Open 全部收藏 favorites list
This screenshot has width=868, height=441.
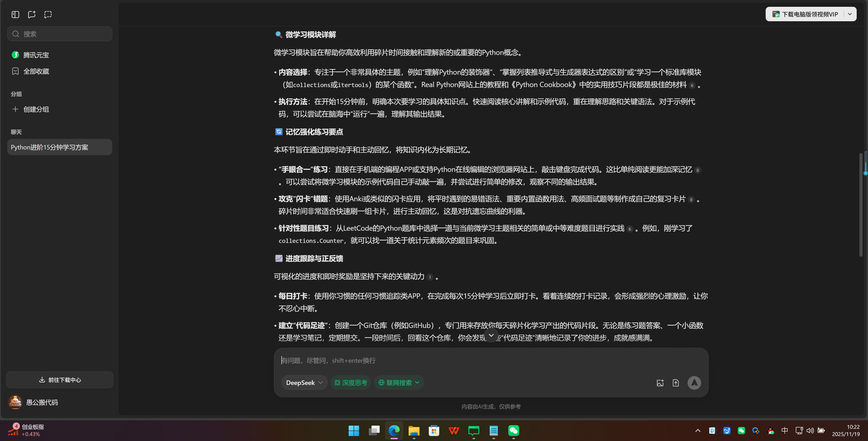pyautogui.click(x=36, y=71)
